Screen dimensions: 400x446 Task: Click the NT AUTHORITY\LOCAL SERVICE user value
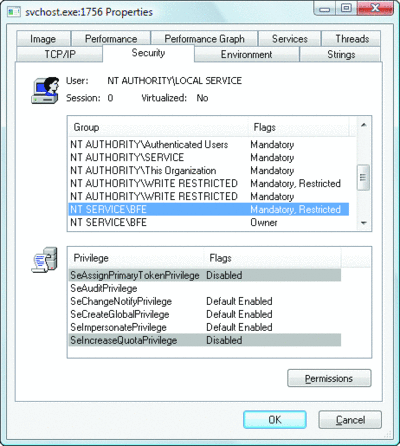point(175,81)
